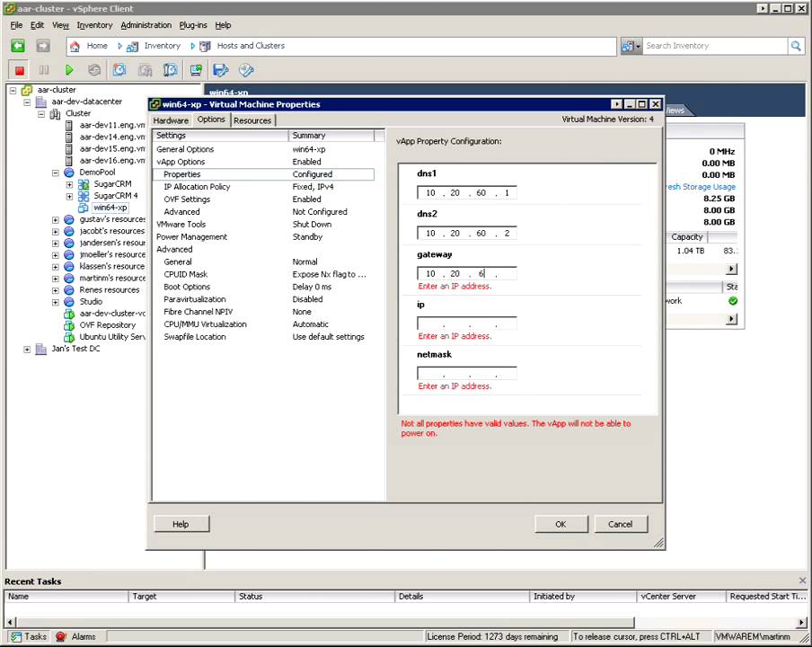Switch to the Hardware tab
Viewport: 812px width, 647px height.
(x=171, y=120)
